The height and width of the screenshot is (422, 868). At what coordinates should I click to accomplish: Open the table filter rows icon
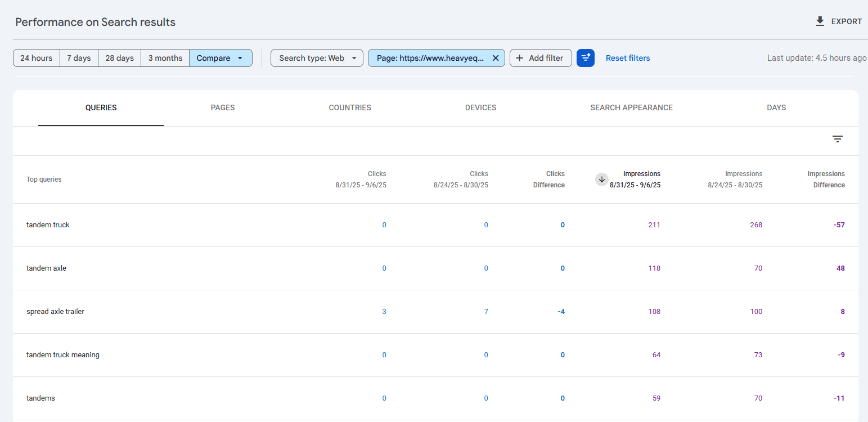[x=838, y=139]
